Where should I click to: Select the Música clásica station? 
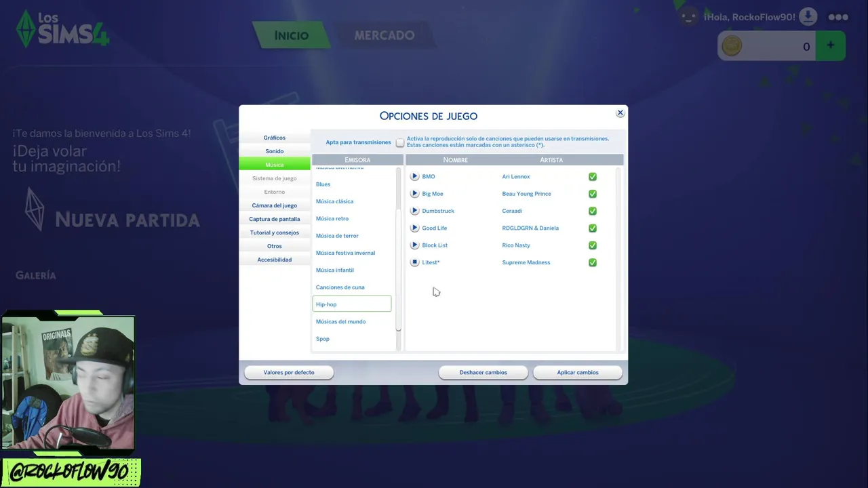(352, 201)
